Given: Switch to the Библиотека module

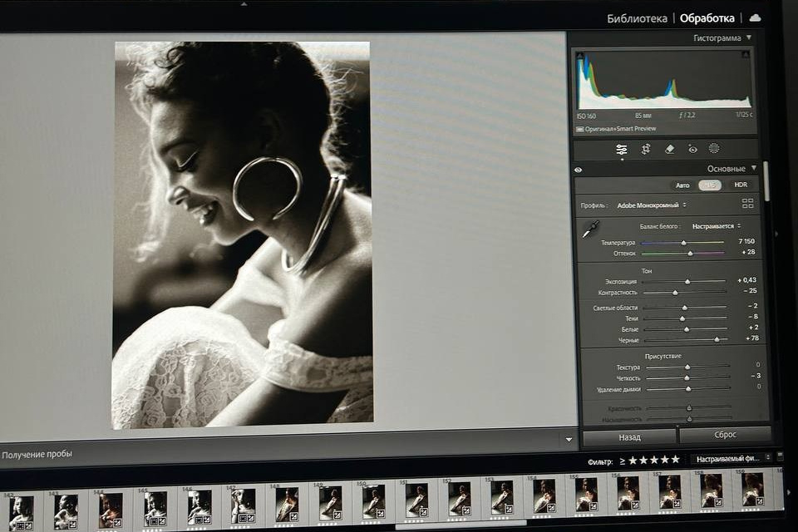Looking at the screenshot, I should 637,18.
